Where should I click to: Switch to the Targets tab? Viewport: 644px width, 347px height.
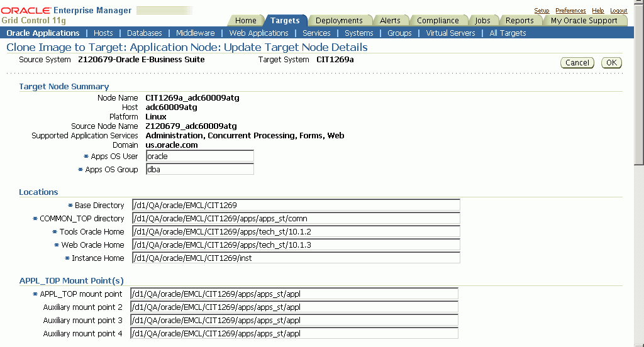[x=285, y=21]
